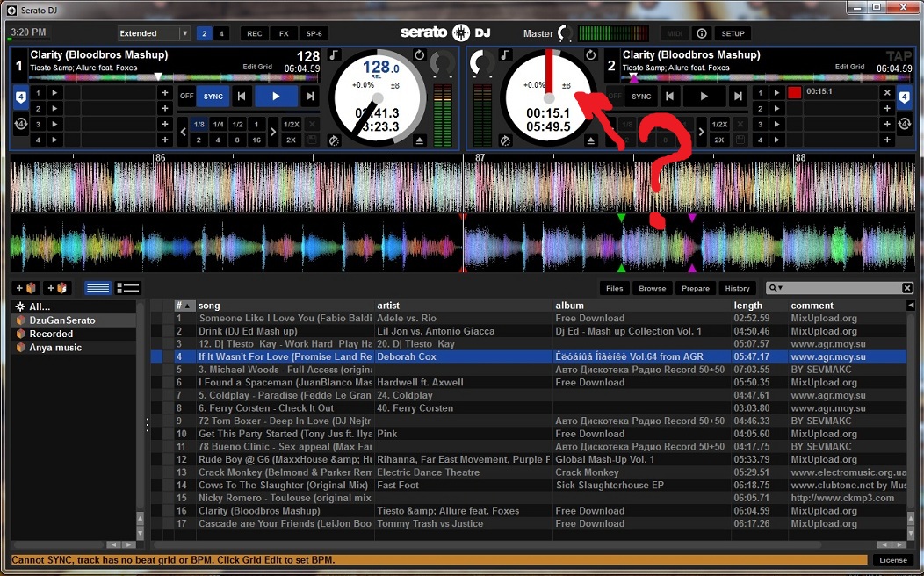This screenshot has width=924, height=576.
Task: Select the DzuGanSerato crate
Action: [74, 320]
